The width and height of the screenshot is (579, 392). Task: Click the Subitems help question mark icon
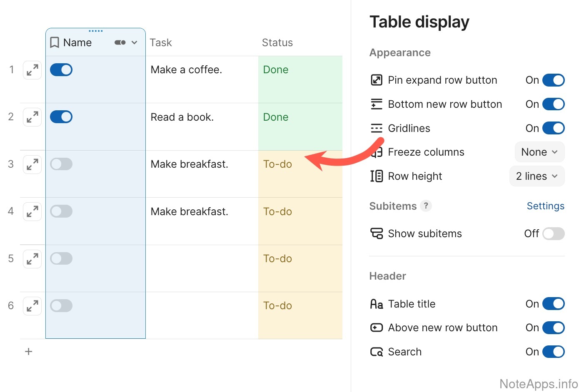click(426, 206)
